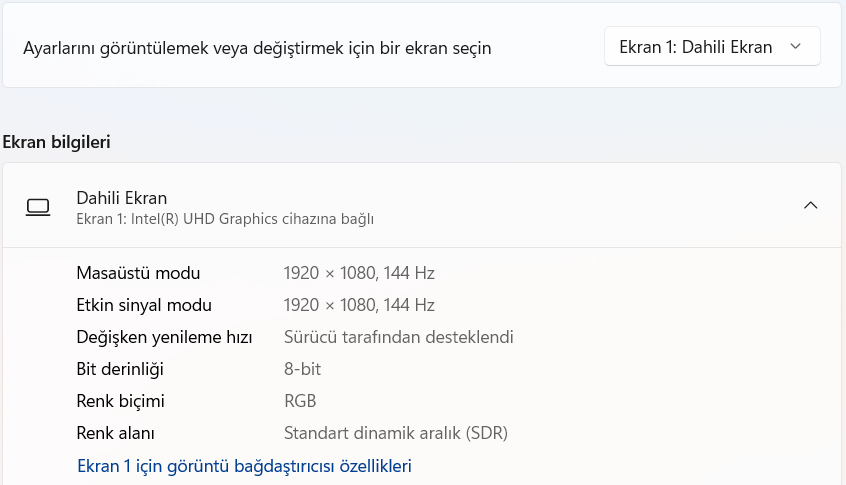The width and height of the screenshot is (846, 485).
Task: Open the 'Ekran 1: Dahili Ekran' display dropdown
Action: click(711, 47)
